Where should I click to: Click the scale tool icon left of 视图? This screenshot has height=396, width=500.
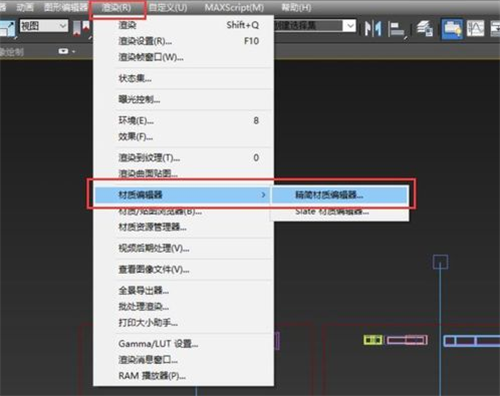(x=7, y=28)
